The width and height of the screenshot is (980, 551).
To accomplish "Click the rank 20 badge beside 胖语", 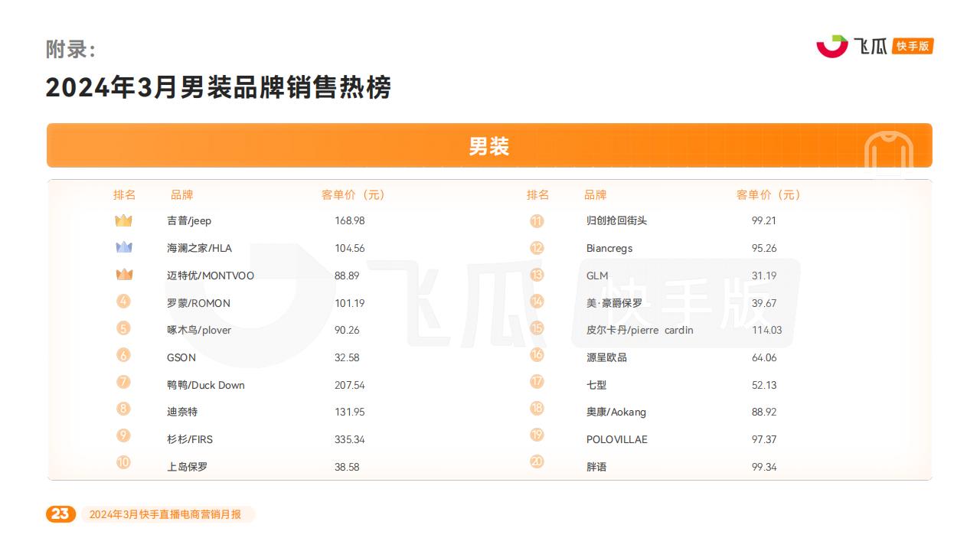I will (537, 462).
